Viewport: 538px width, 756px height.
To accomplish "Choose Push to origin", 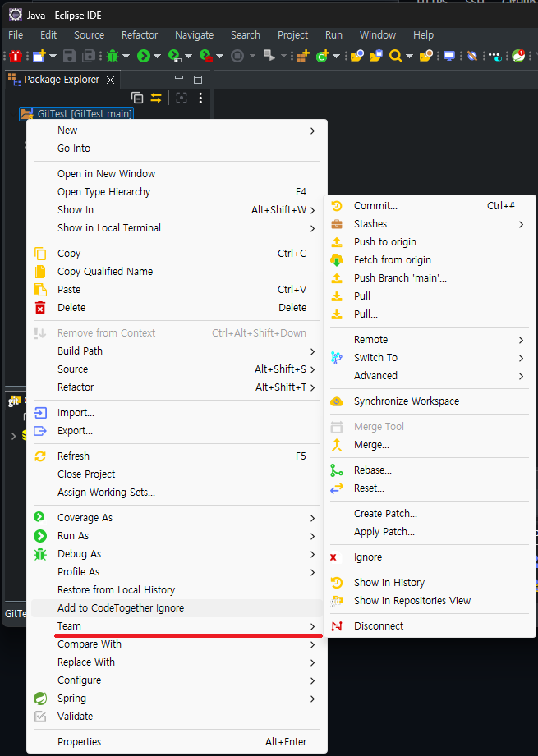I will [430, 242].
